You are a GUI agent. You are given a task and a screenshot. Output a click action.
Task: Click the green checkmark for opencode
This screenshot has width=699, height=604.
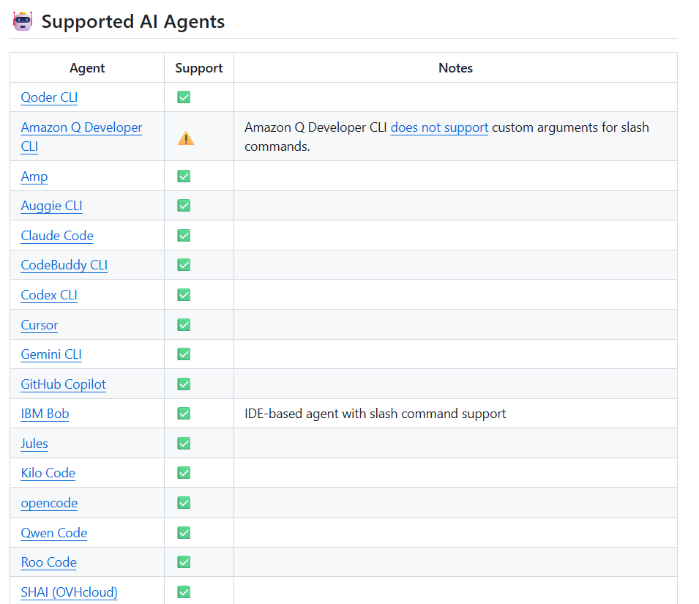(184, 503)
